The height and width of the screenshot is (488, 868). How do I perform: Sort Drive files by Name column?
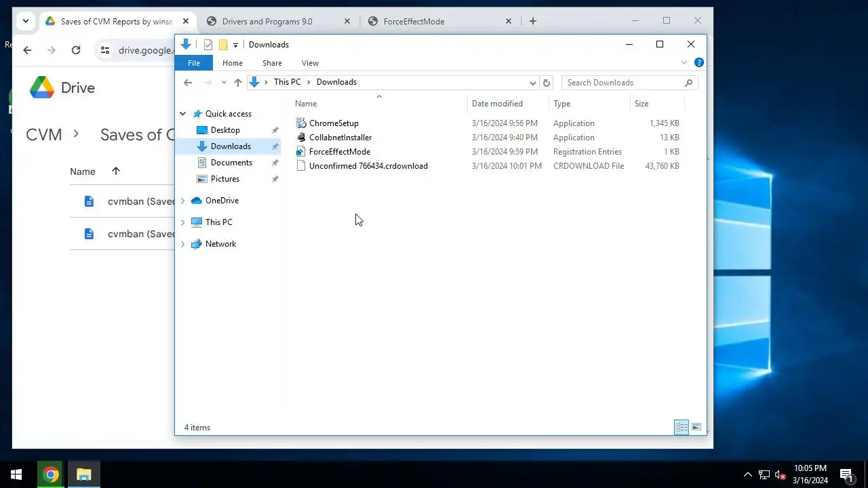(83, 171)
